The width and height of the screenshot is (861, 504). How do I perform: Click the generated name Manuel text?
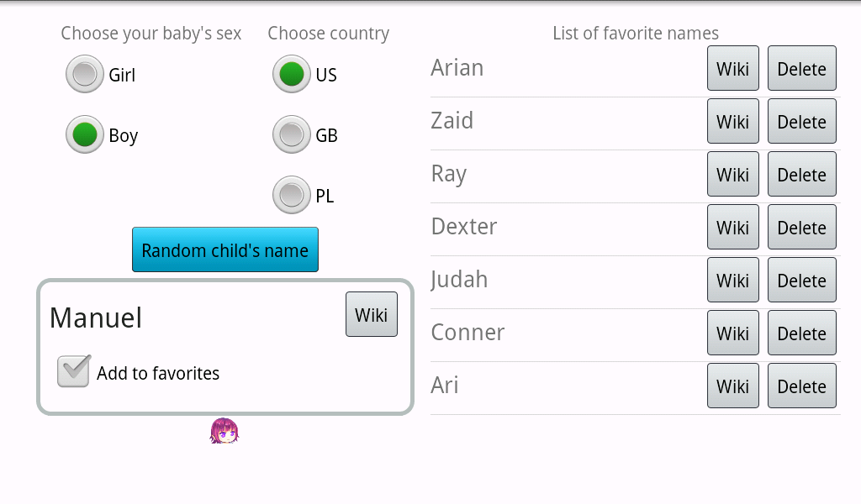coord(96,318)
